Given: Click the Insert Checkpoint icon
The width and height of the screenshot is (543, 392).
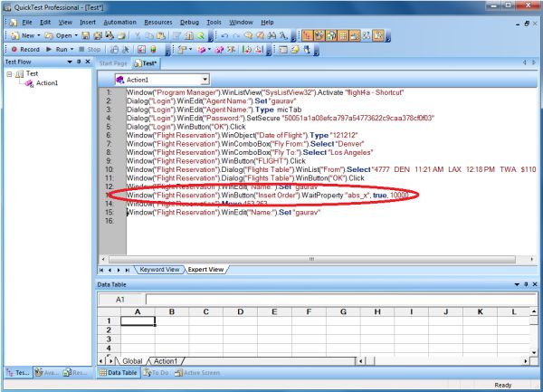Looking at the screenshot, I should tap(182, 50).
